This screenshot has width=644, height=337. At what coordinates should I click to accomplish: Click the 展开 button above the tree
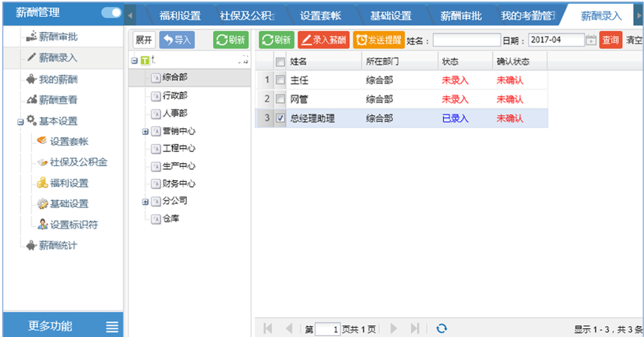144,40
